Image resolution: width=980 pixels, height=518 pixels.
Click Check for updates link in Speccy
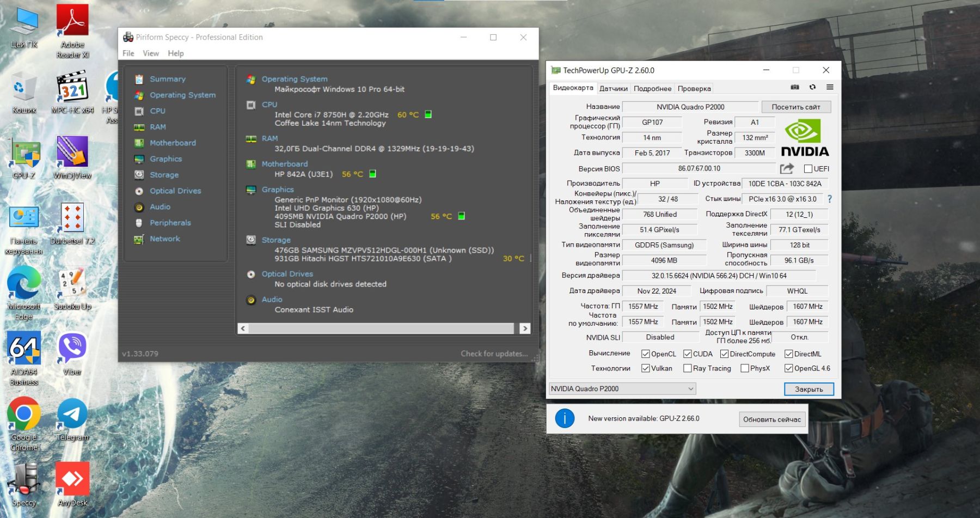tap(494, 354)
